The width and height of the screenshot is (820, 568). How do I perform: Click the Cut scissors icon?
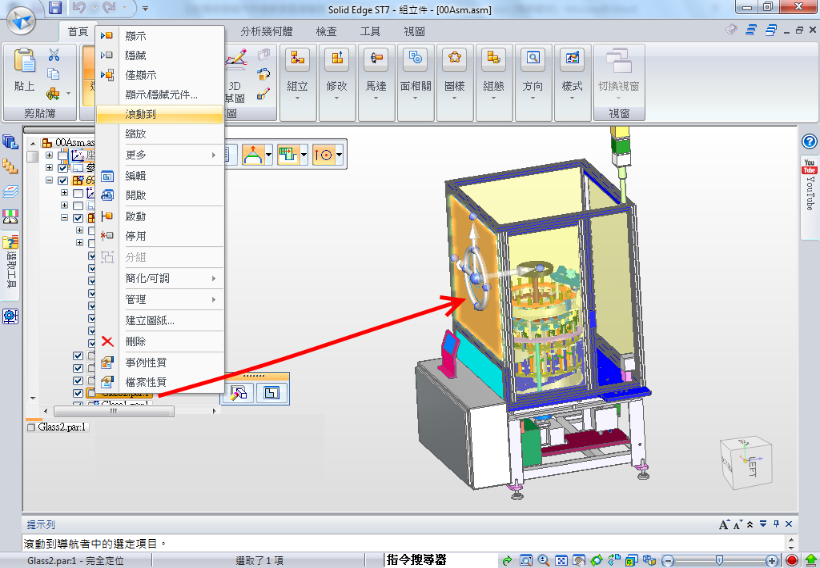point(55,55)
